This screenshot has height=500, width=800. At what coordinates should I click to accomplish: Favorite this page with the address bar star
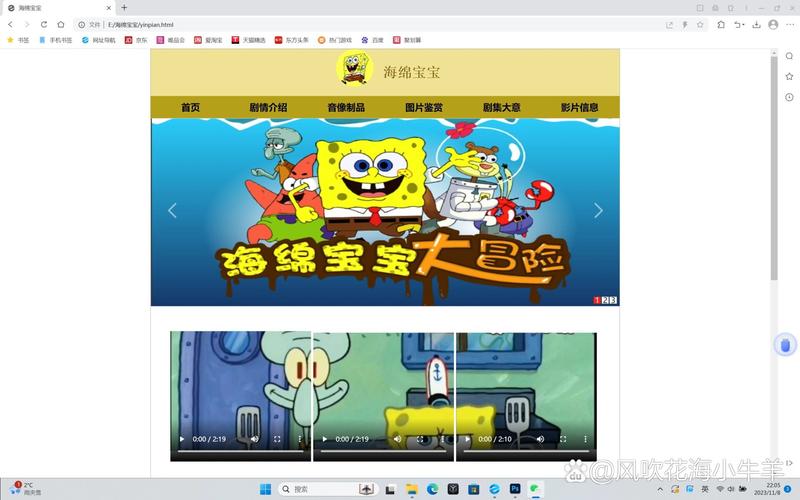point(700,24)
